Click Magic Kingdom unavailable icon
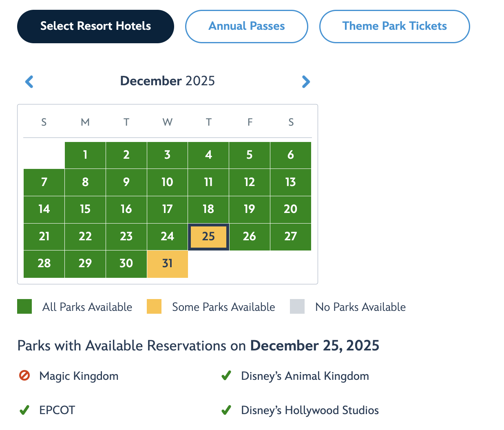The image size is (504, 430). 24,375
